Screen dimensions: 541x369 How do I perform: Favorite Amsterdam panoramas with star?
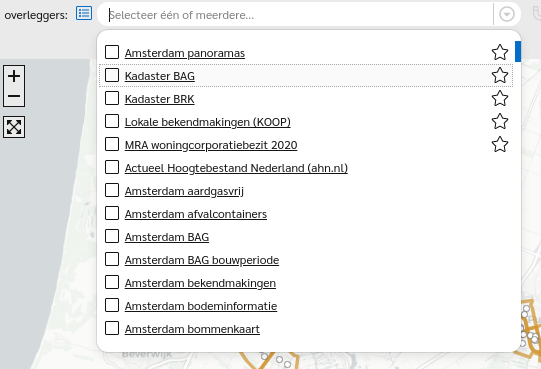point(500,52)
